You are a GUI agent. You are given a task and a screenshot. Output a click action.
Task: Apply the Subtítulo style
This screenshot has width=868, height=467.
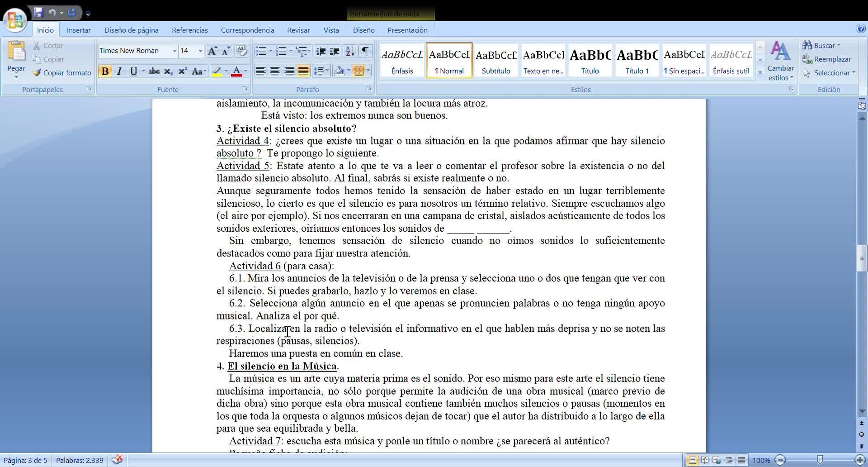coord(496,61)
